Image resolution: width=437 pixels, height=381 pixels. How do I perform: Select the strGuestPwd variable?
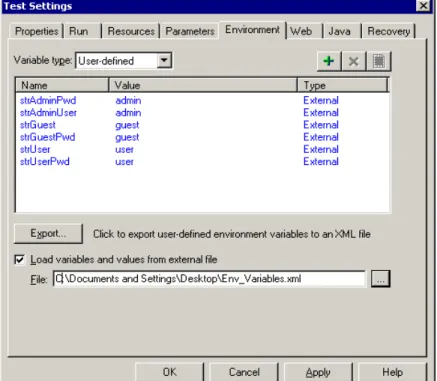[x=47, y=137]
